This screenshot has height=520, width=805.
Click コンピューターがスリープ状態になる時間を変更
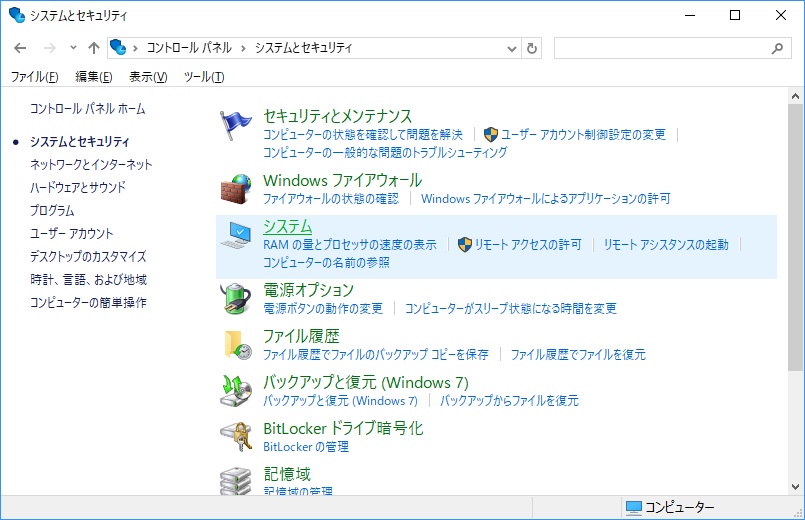511,309
